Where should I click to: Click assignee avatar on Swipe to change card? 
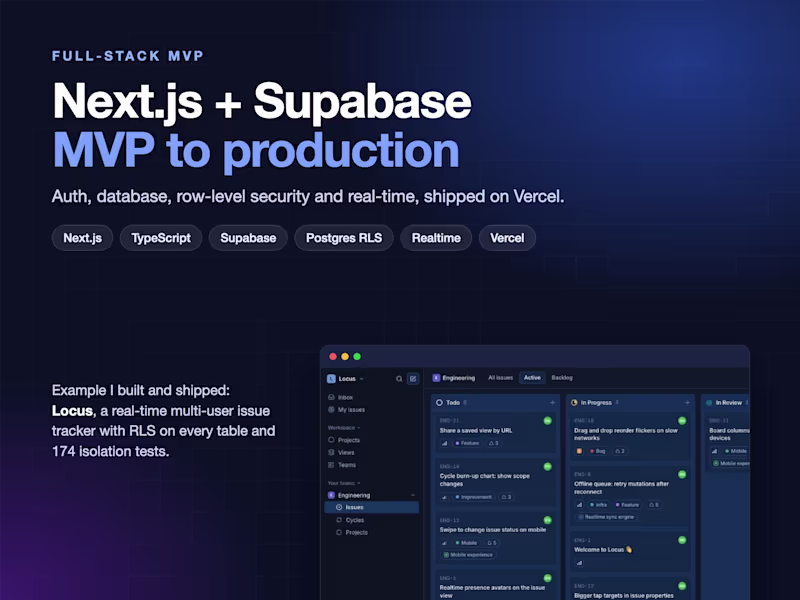click(x=547, y=520)
